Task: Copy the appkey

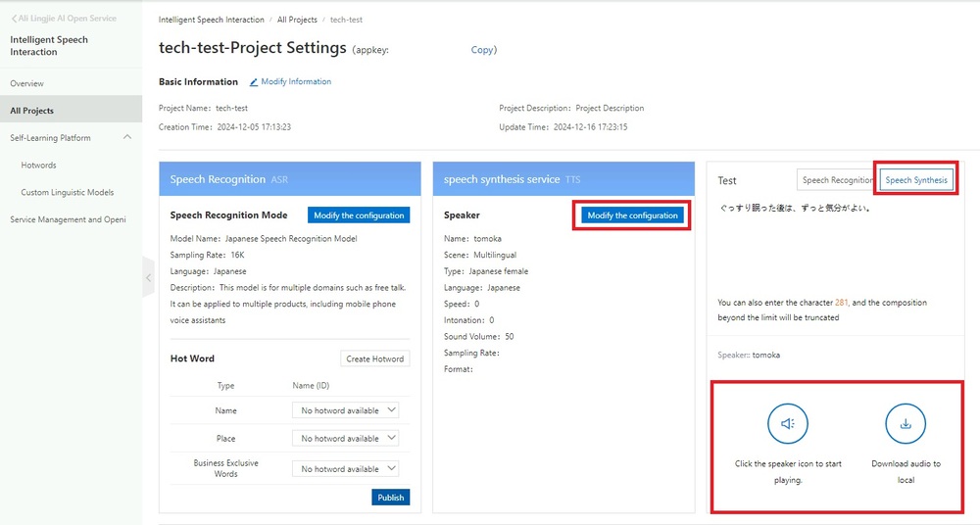Action: 482,50
